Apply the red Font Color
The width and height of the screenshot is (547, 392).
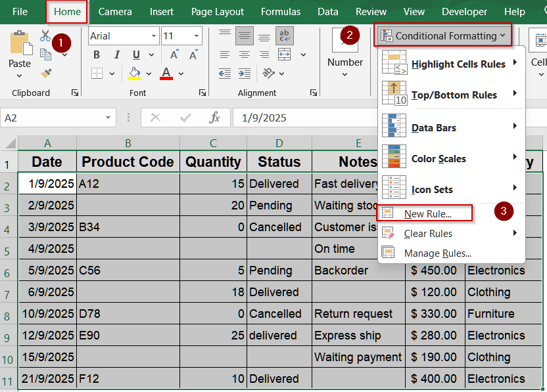tap(166, 74)
